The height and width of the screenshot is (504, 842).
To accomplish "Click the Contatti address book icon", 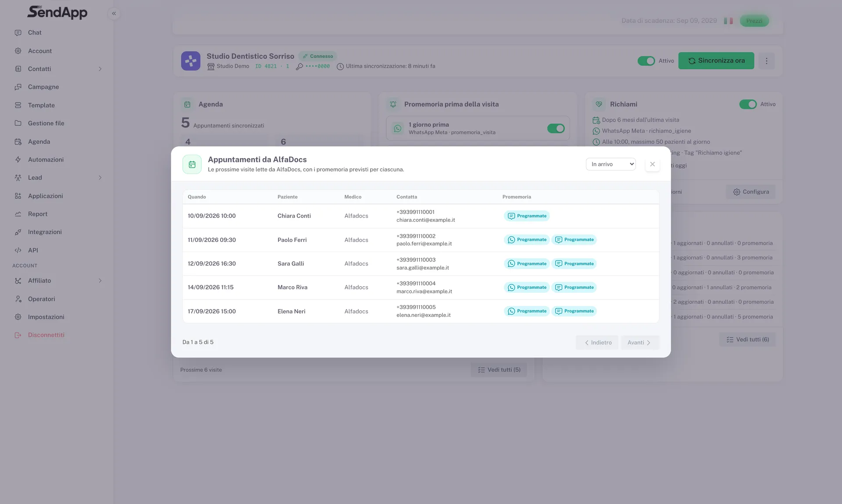I will [18, 69].
